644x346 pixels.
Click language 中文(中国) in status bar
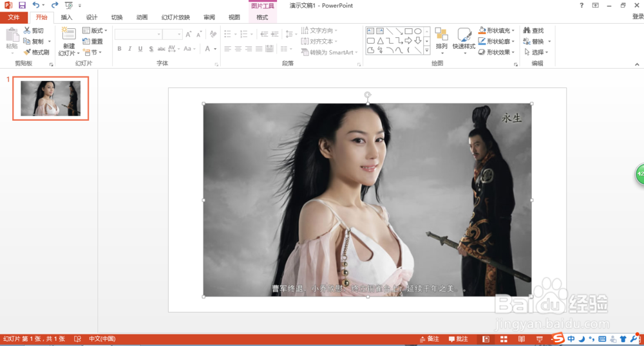[x=102, y=339]
